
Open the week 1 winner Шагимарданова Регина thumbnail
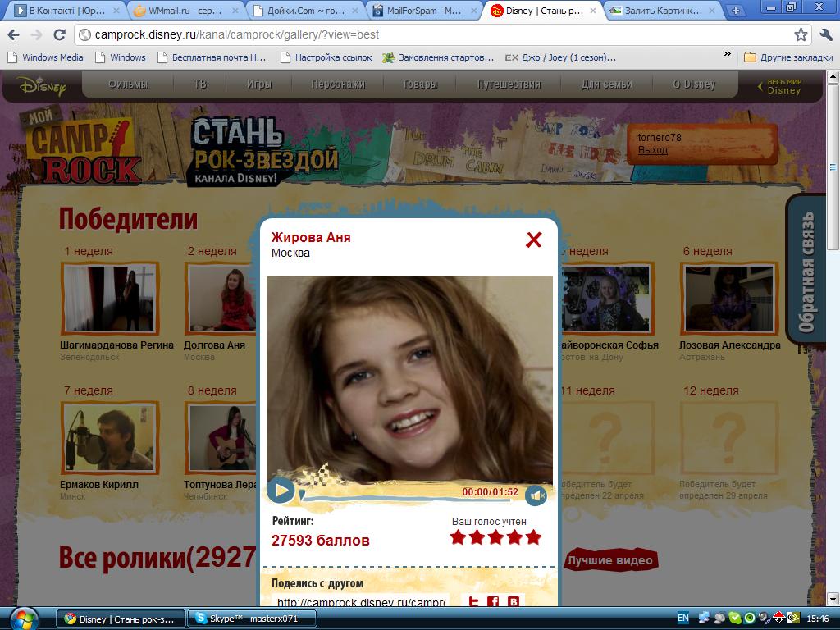click(x=110, y=298)
